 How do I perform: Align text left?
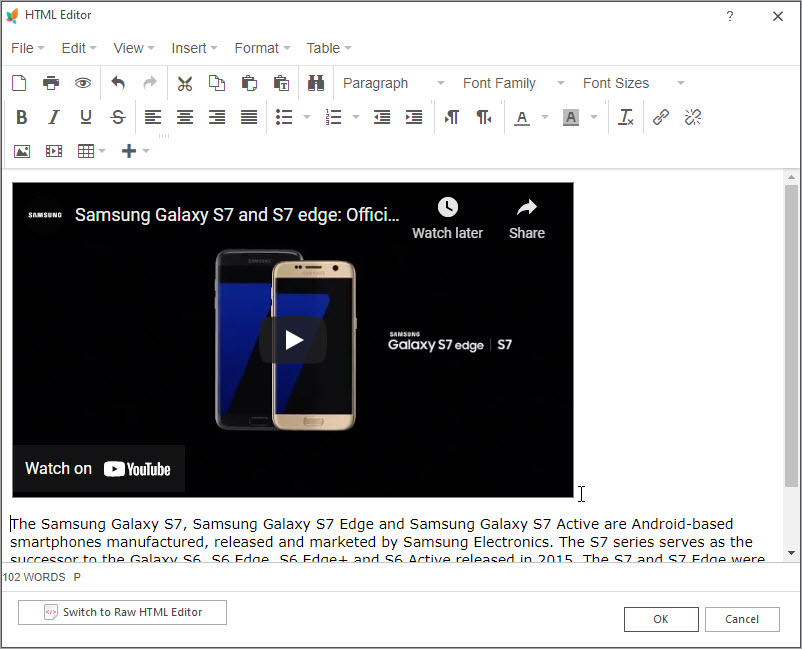(152, 117)
